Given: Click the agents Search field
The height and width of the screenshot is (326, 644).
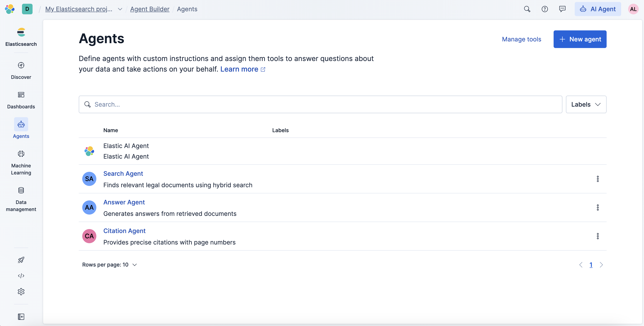Looking at the screenshot, I should click(x=320, y=104).
